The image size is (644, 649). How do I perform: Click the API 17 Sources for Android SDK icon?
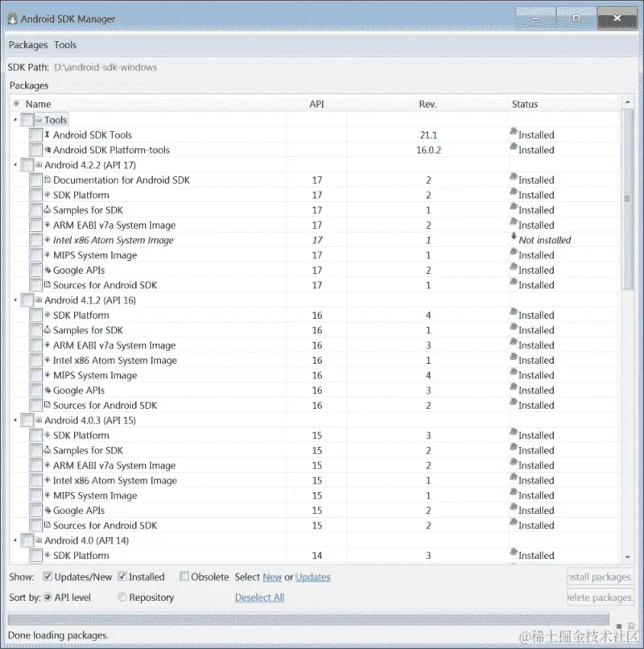47,285
